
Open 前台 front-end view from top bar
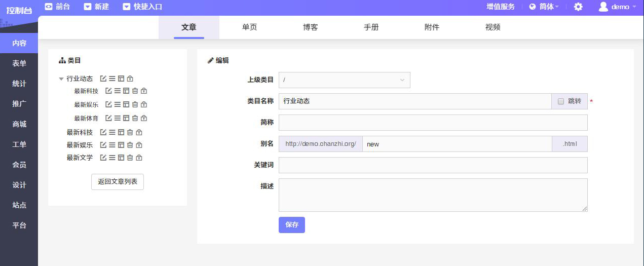tap(57, 7)
